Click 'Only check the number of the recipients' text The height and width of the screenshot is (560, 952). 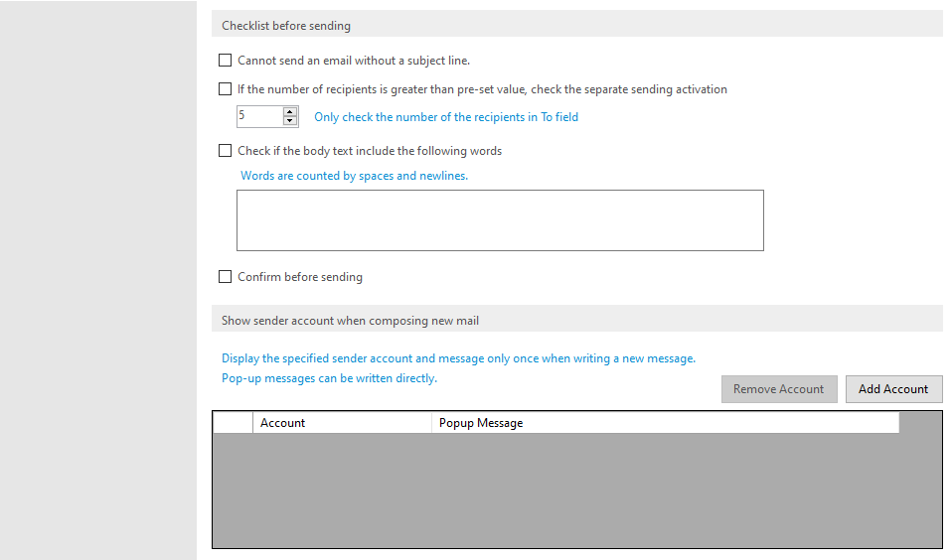point(446,117)
